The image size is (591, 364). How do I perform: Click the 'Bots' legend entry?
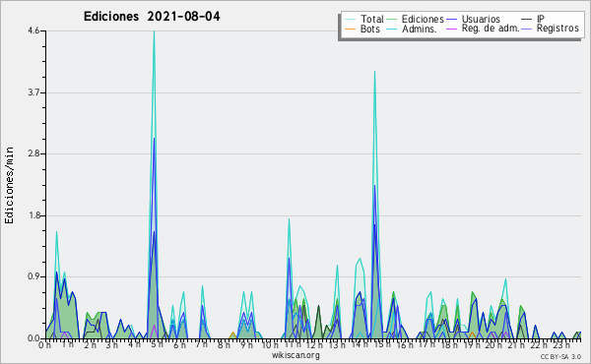pos(369,29)
